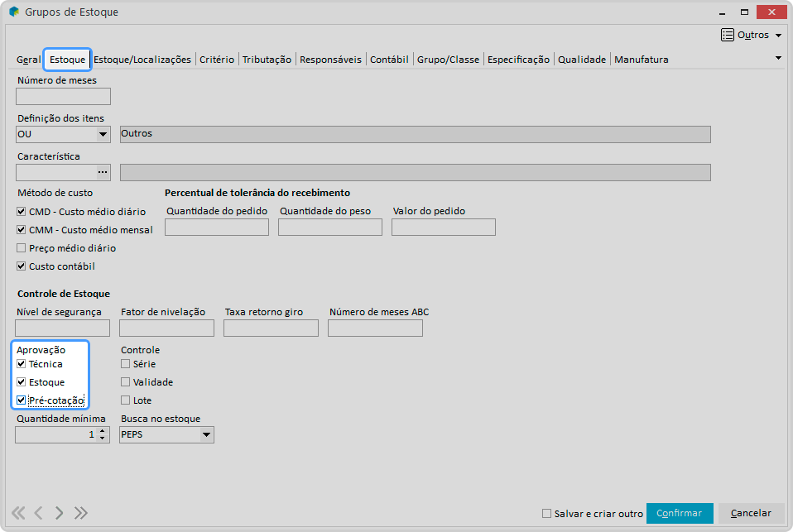Toggle Pré-cotação approval checkbox

point(22,400)
